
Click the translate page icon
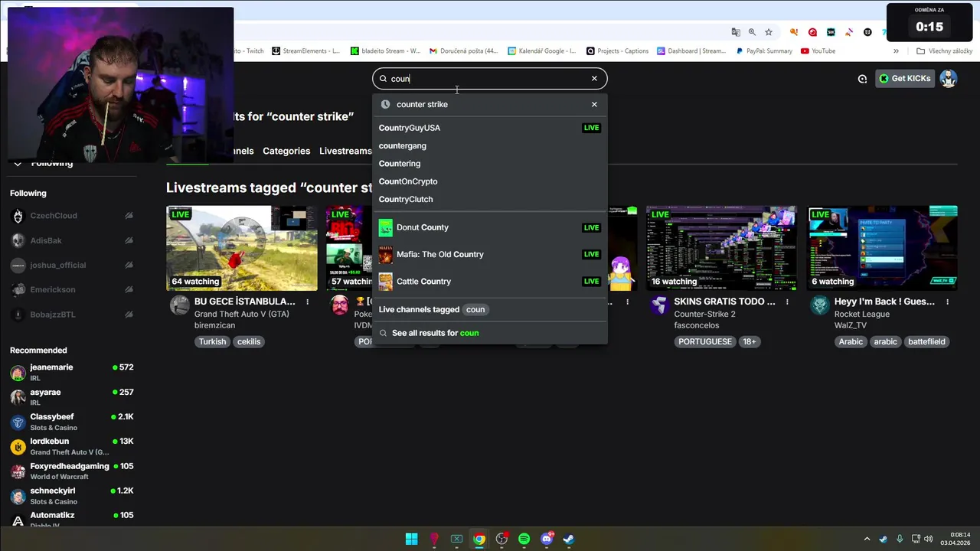[x=736, y=32]
